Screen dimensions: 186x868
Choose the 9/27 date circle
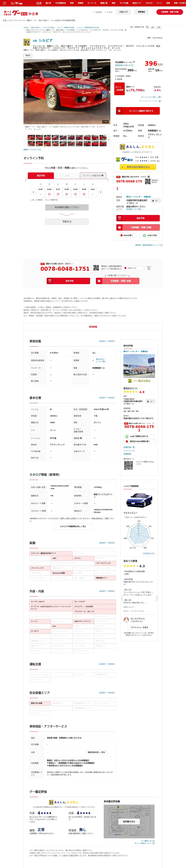(x=58, y=194)
